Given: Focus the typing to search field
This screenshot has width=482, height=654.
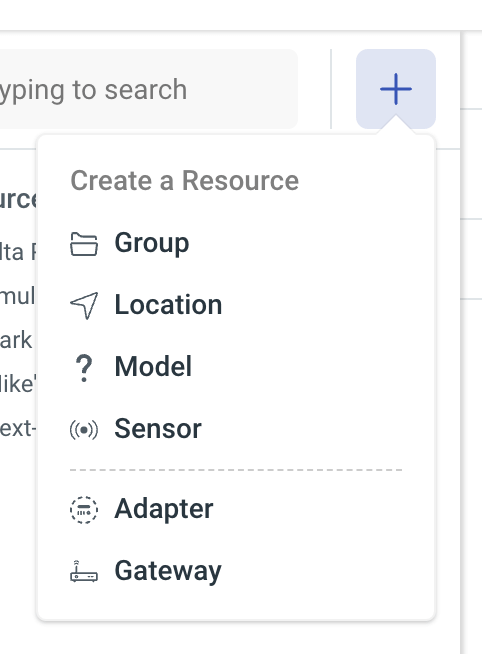Looking at the screenshot, I should pyautogui.click(x=148, y=89).
